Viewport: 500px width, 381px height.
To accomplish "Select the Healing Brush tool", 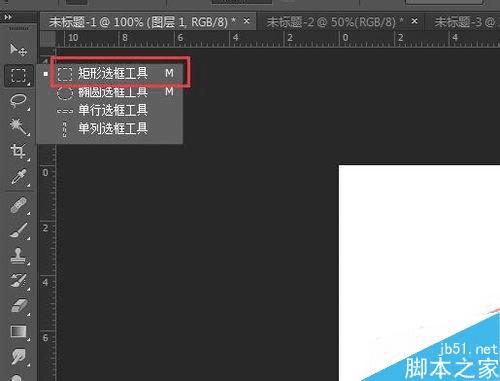I will pyautogui.click(x=19, y=205).
